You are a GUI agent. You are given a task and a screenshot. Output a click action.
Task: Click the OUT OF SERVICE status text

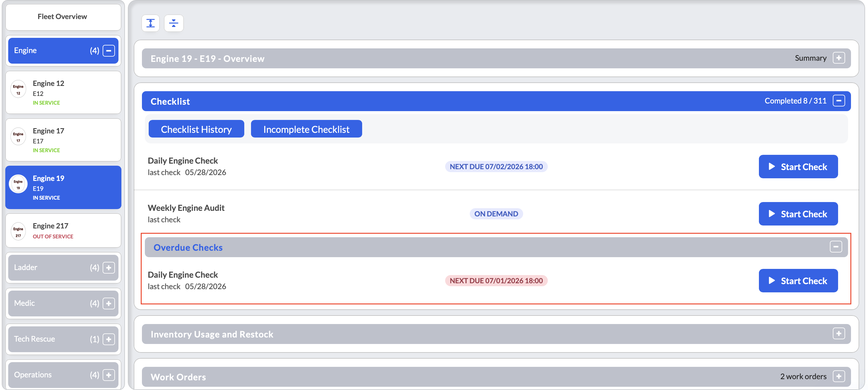tap(53, 237)
